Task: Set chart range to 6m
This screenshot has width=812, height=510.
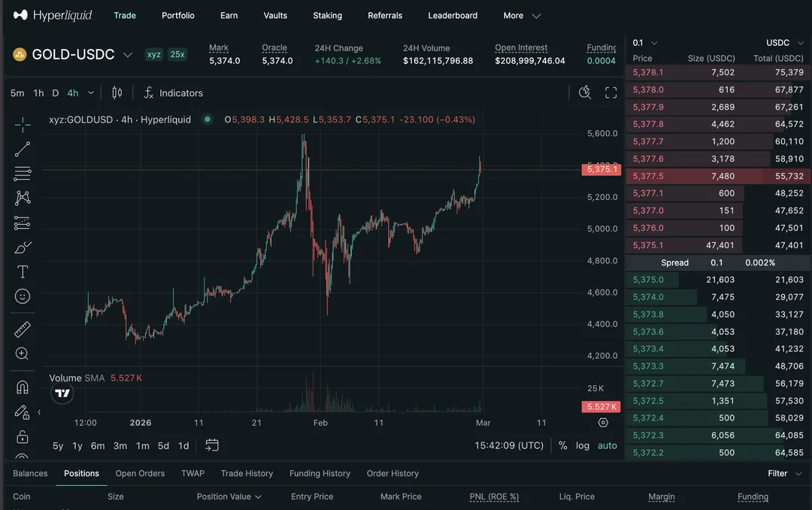Action: pos(98,445)
